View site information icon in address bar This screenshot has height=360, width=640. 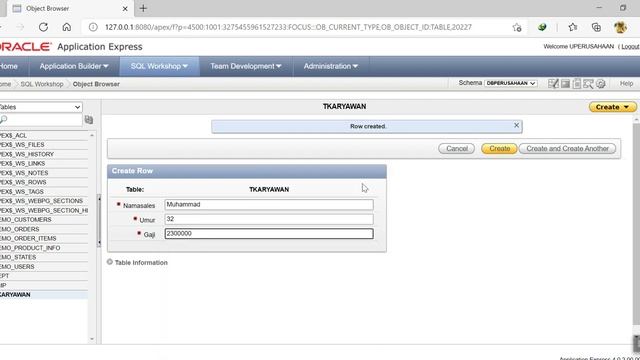tap(93, 27)
